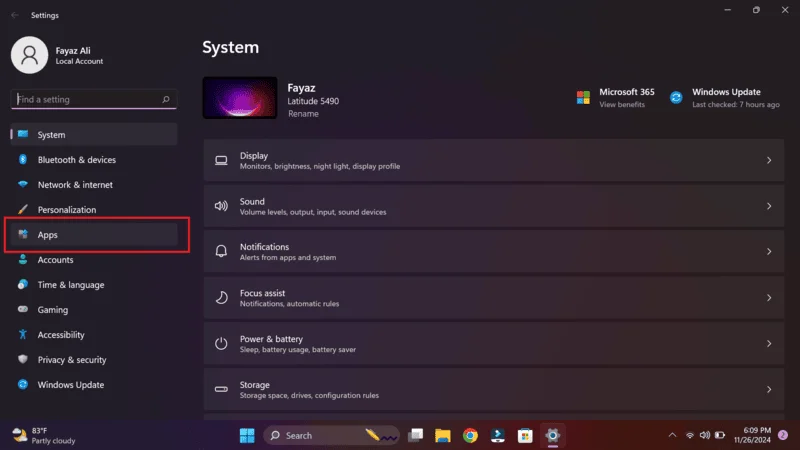Click the Time & language globe icon
This screenshot has width=800, height=450.
click(22, 284)
